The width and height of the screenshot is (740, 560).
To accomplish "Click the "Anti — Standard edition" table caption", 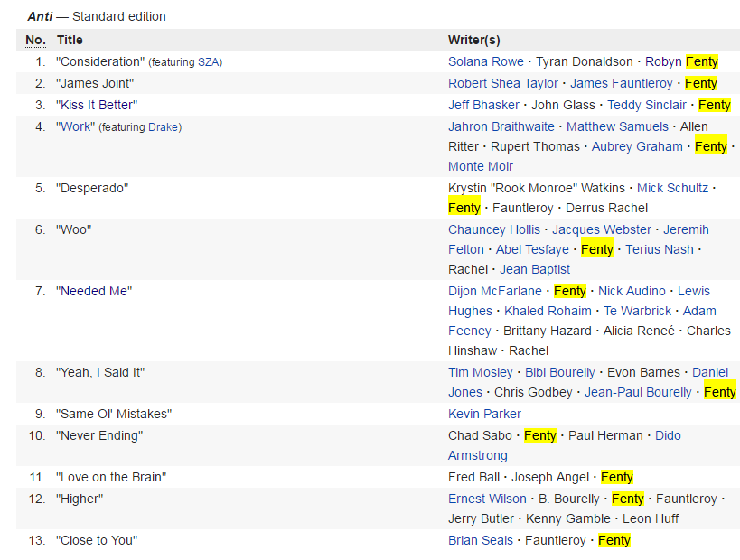I will pos(97,16).
